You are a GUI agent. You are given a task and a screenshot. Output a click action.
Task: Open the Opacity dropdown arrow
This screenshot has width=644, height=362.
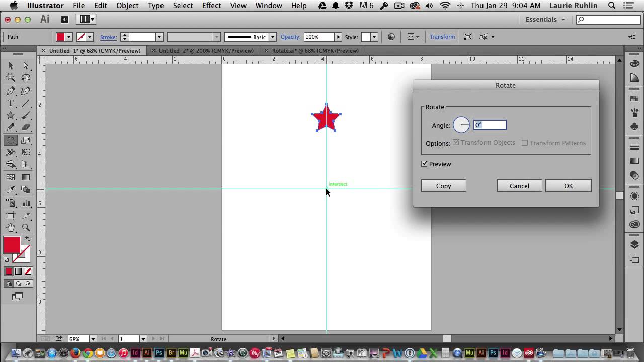pos(338,37)
